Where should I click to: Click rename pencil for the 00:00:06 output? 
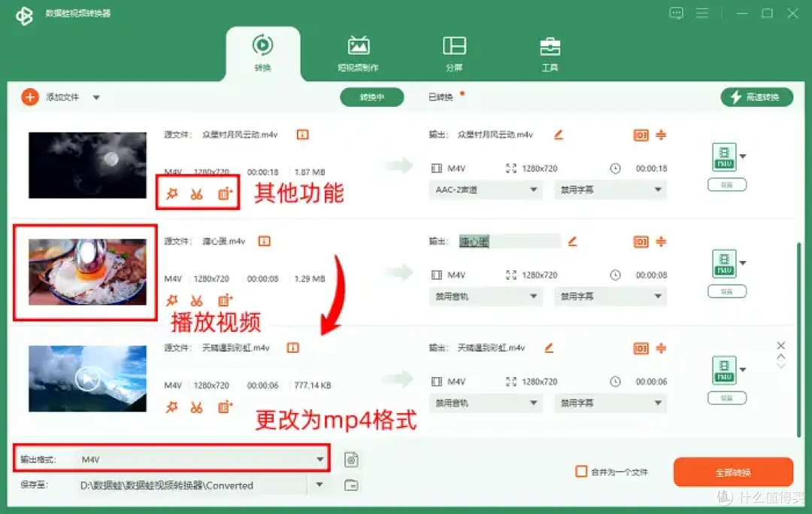point(549,348)
